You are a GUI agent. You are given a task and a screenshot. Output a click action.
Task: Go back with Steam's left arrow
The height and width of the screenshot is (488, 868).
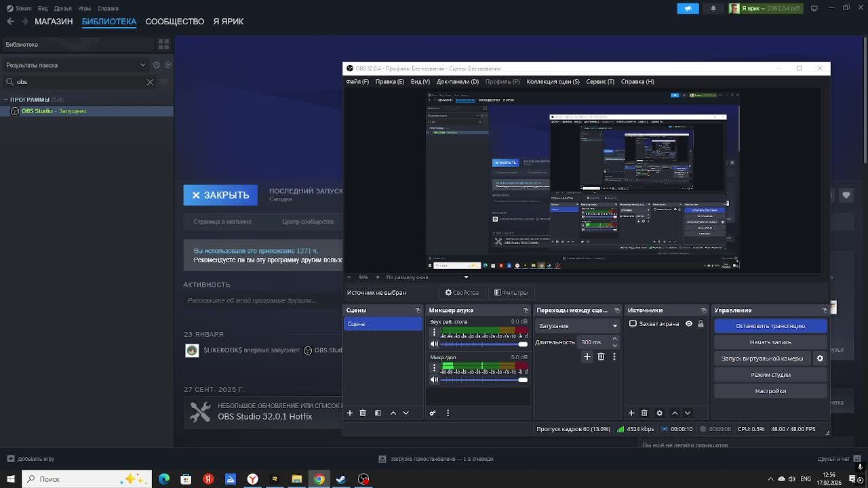(x=10, y=22)
